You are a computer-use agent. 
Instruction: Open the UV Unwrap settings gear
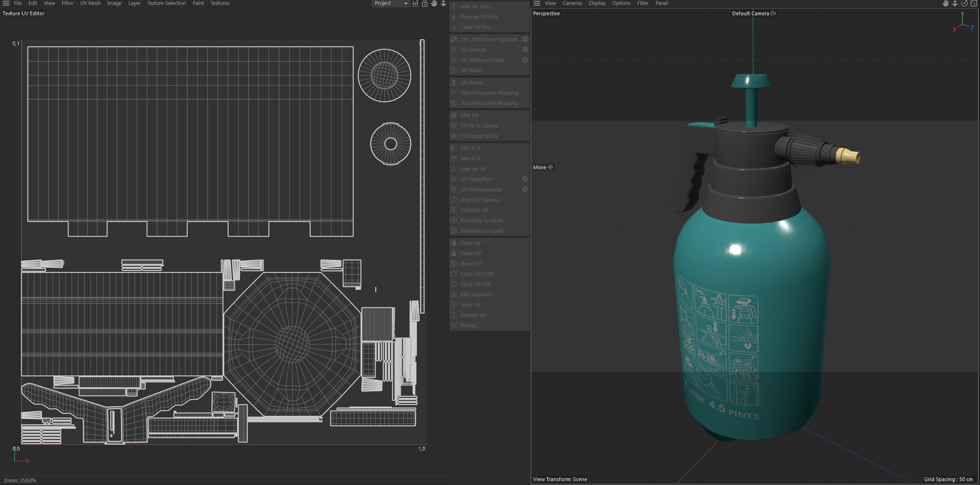click(x=525, y=49)
